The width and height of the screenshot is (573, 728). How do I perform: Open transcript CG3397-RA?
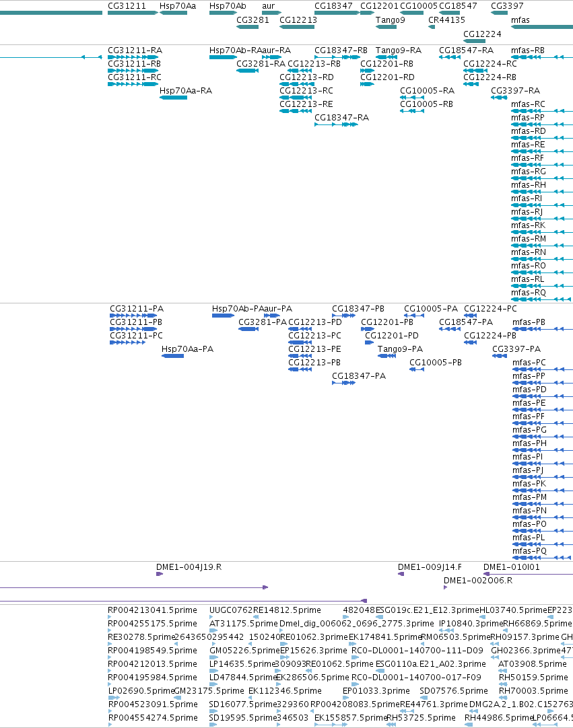tap(515, 91)
